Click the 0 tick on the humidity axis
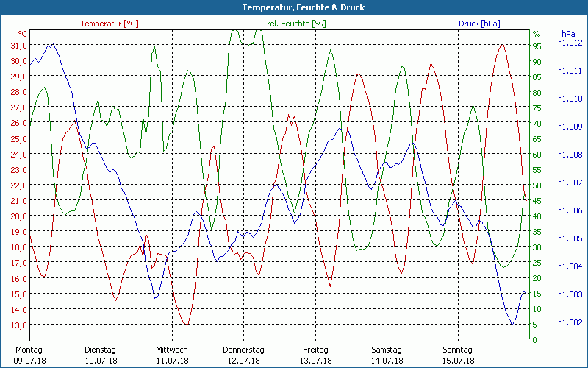This screenshot has height=368, width=588. (534, 340)
